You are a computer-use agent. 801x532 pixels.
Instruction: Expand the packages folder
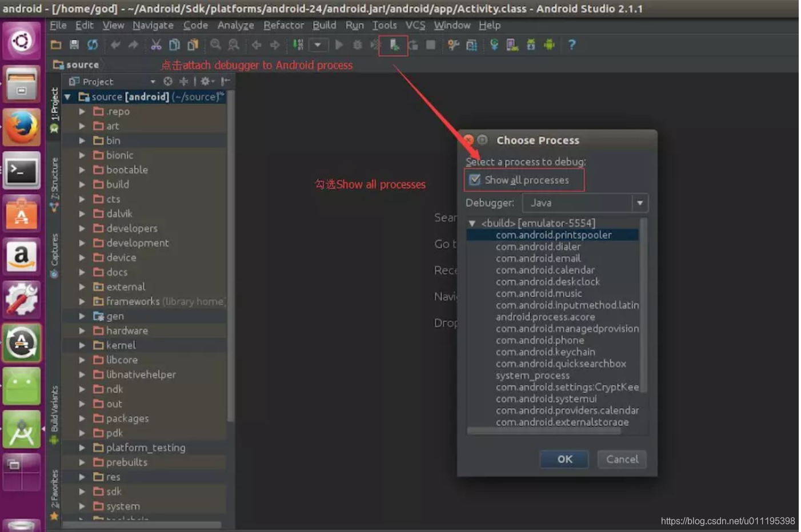82,418
